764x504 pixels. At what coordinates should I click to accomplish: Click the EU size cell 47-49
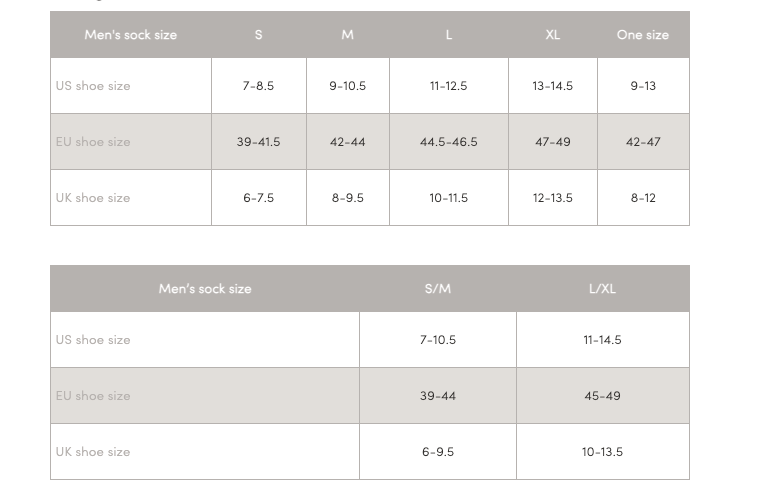[x=553, y=142]
